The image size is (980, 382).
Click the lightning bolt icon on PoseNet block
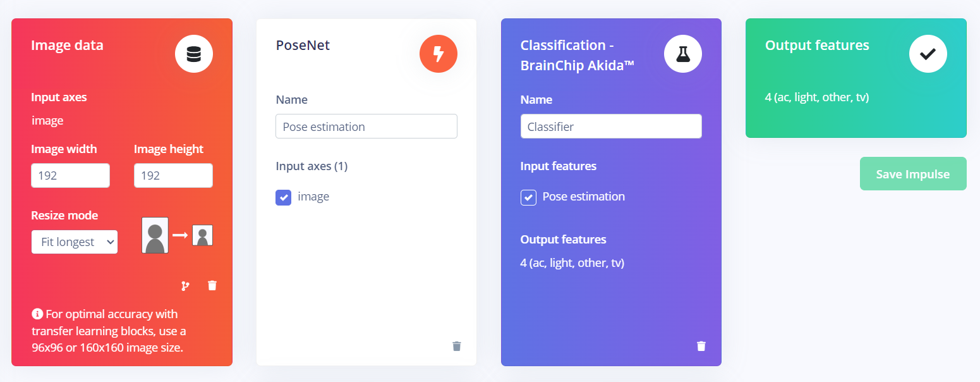(439, 54)
